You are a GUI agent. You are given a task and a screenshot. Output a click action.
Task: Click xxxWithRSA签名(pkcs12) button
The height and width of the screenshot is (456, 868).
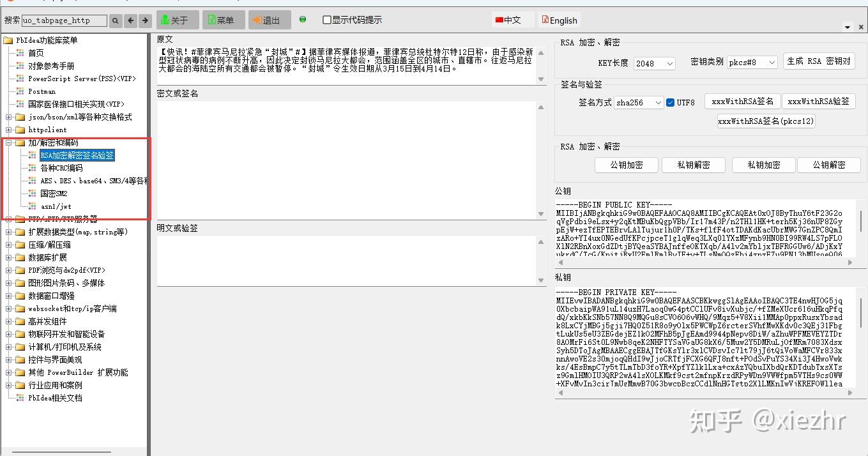pos(766,121)
